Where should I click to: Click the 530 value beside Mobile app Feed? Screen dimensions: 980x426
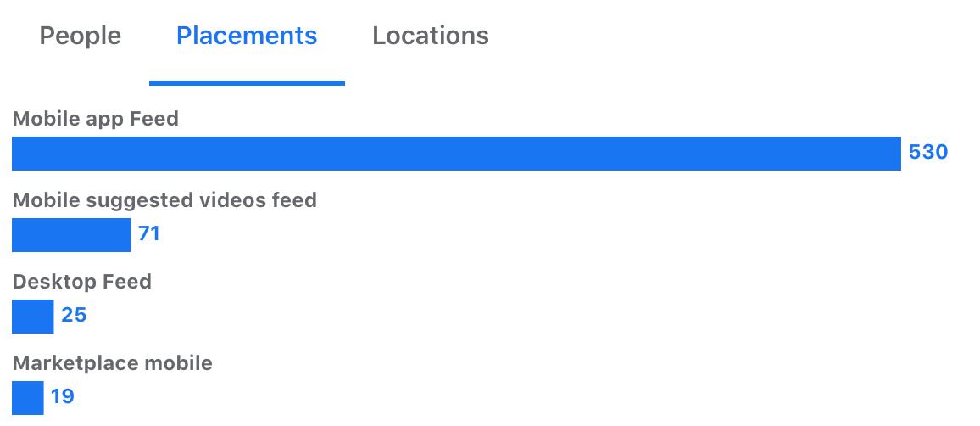[928, 152]
